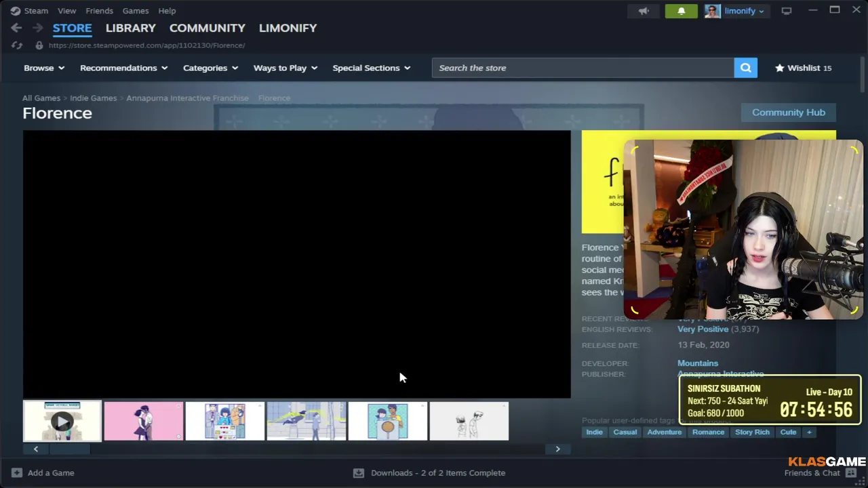868x488 pixels.
Task: Open the Mountains developer link
Action: tap(698, 363)
